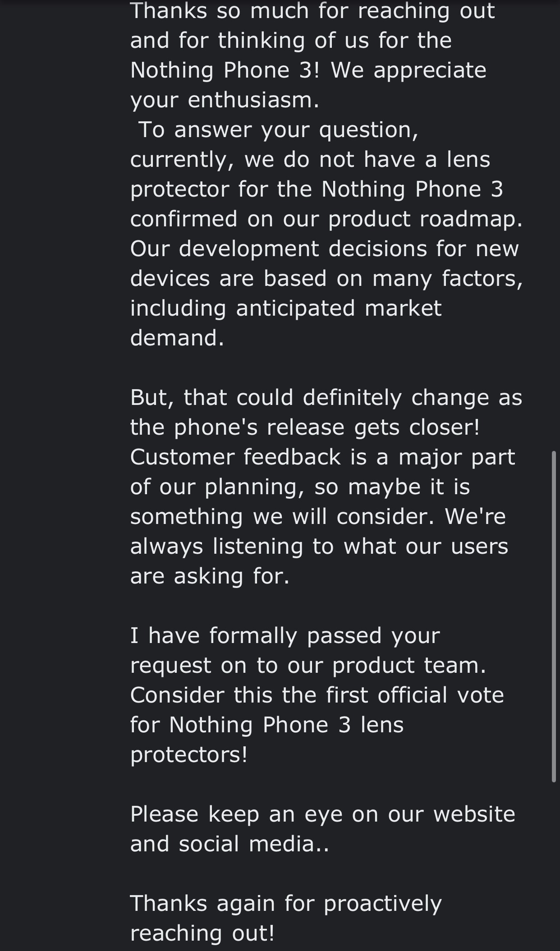
Task: Click the line 'But, that could definitely change as'
Action: (326, 398)
